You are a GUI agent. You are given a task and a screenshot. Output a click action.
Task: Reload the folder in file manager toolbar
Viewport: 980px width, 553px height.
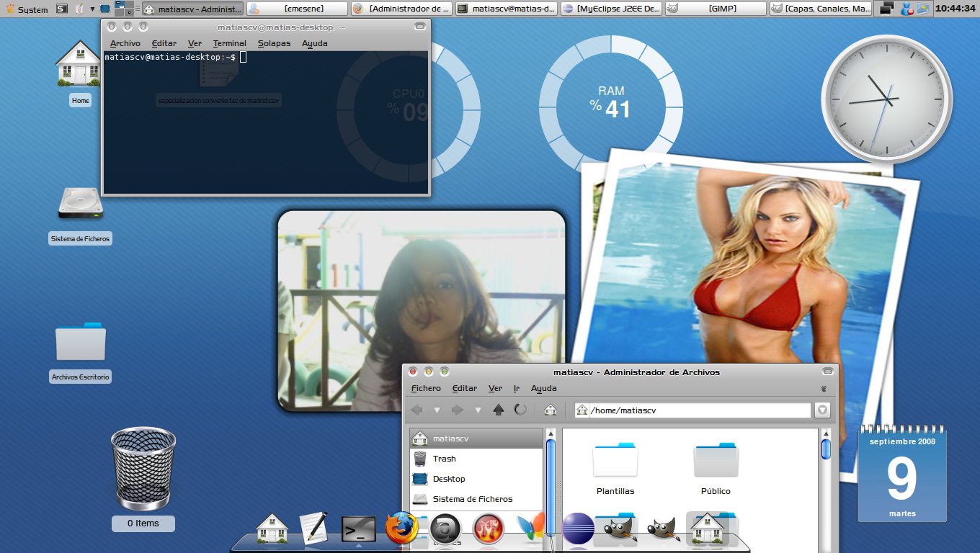(520, 410)
